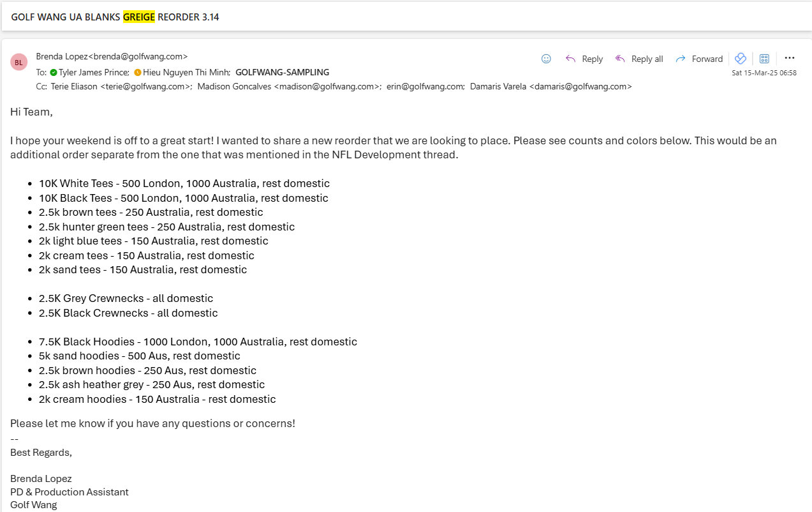The height and width of the screenshot is (512, 812).
Task: Click 'Please let me know' closing sentence
Action: pyautogui.click(x=152, y=423)
